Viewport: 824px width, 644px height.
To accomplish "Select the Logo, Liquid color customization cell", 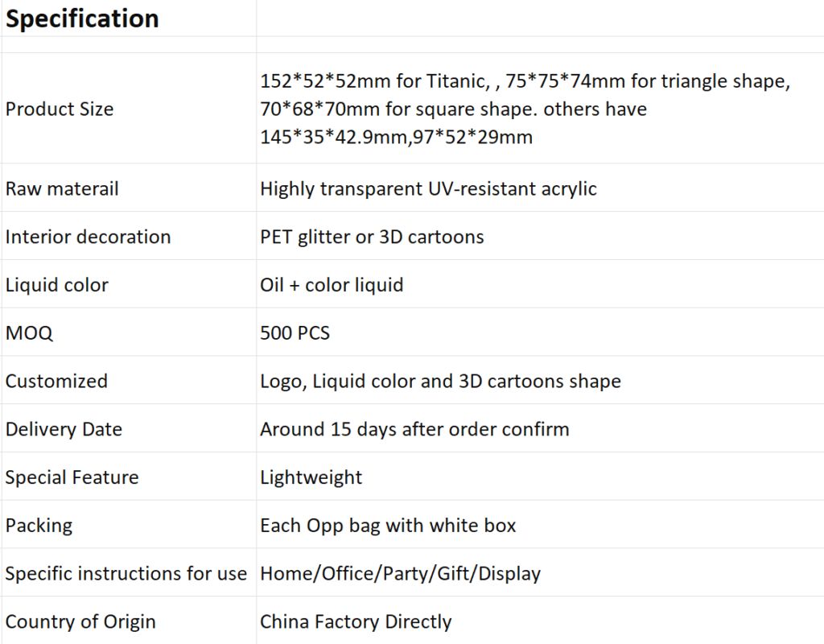I will pyautogui.click(x=540, y=380).
